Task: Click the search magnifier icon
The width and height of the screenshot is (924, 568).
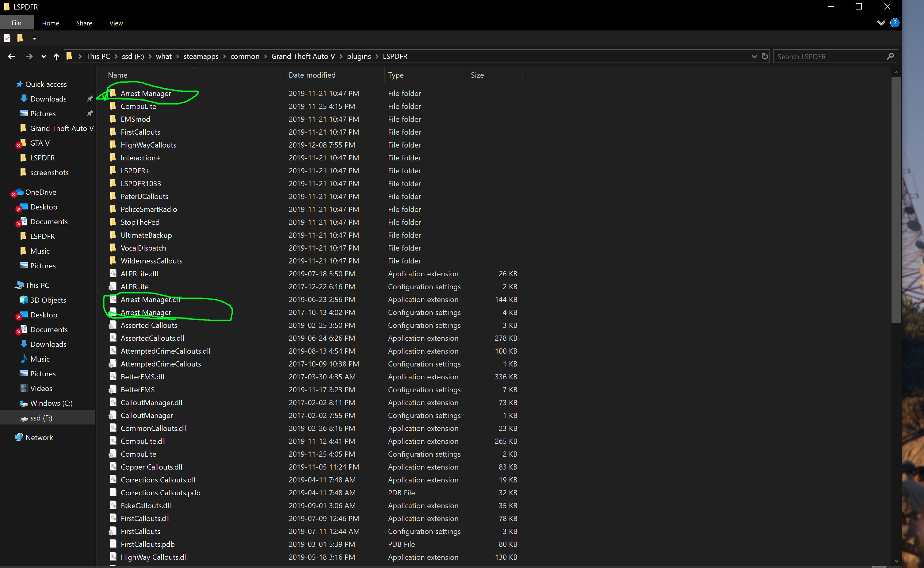Action: pyautogui.click(x=890, y=56)
